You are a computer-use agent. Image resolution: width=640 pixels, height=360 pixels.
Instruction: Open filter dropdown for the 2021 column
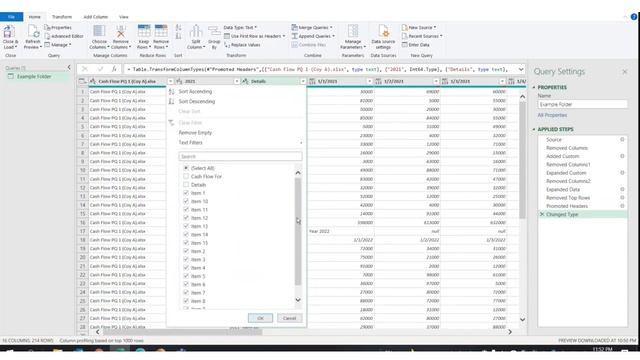coord(236,81)
